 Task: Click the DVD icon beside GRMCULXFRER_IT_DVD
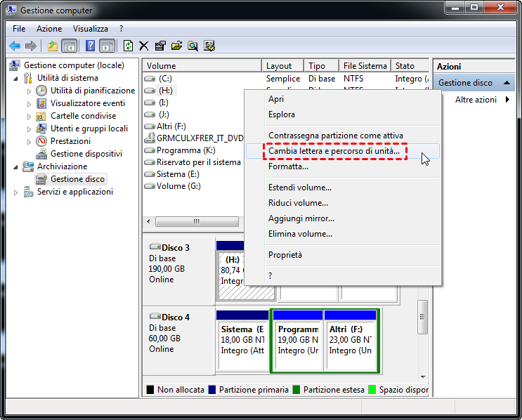point(150,138)
